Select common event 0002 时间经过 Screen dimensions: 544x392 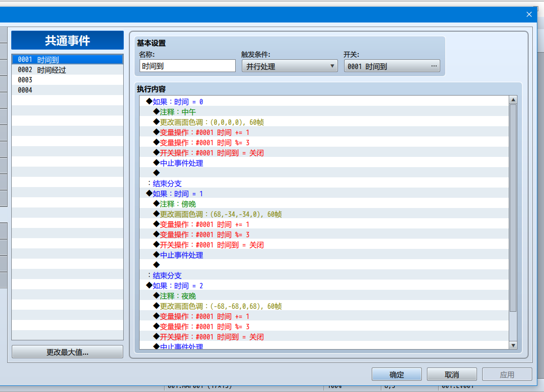67,70
